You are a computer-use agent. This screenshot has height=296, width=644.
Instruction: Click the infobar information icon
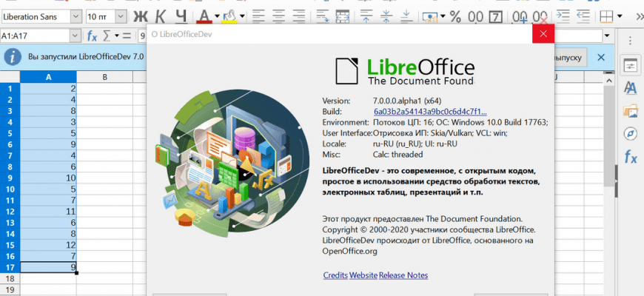point(13,57)
